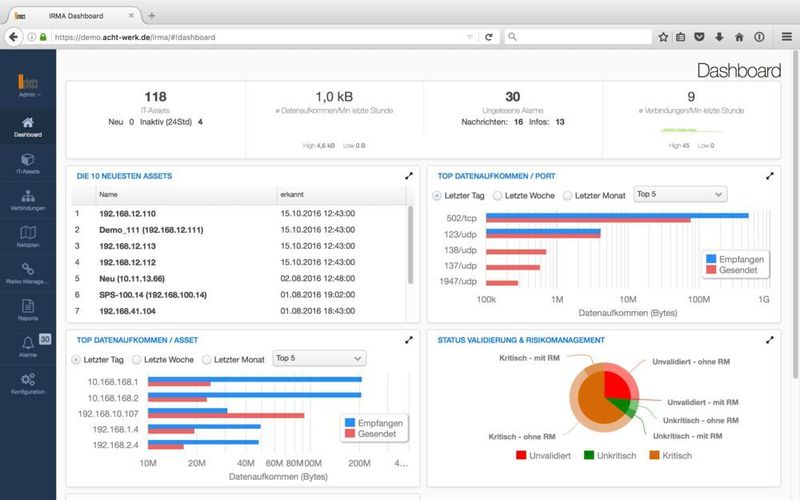
Task: Open Top 5 dropdown in Asset panel
Action: (320, 359)
